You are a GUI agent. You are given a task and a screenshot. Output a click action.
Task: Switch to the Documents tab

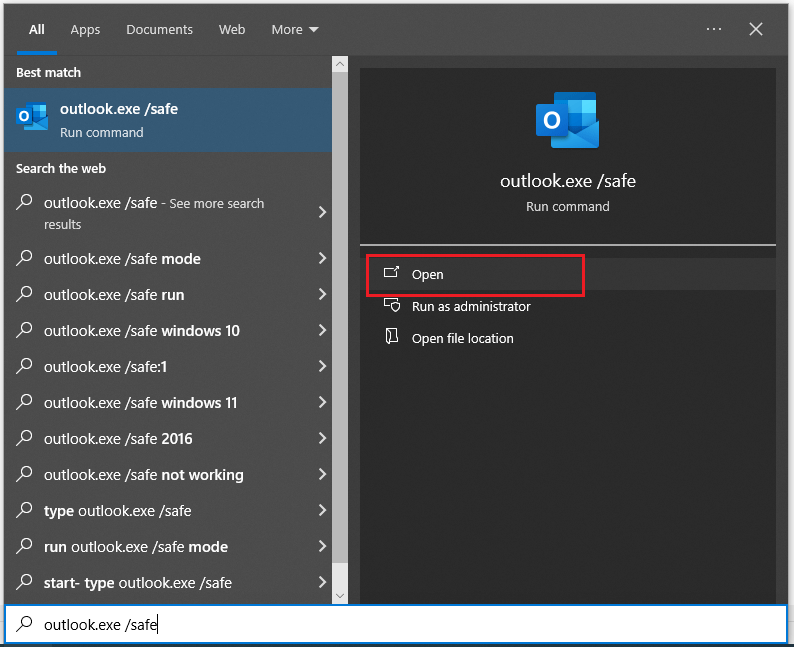(159, 30)
